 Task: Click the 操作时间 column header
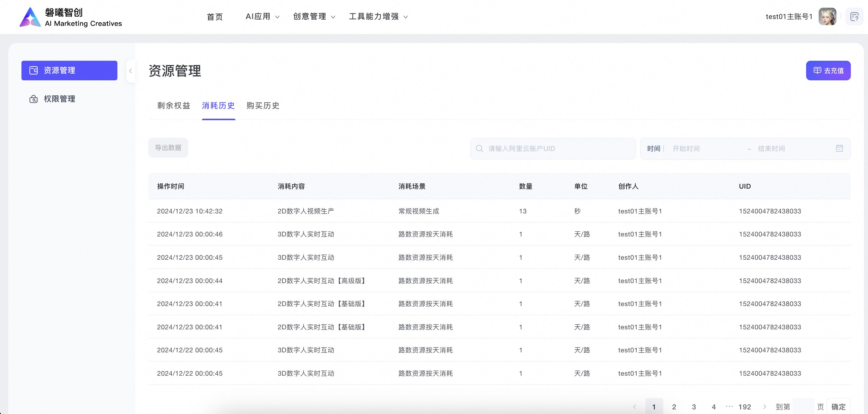[x=170, y=186]
